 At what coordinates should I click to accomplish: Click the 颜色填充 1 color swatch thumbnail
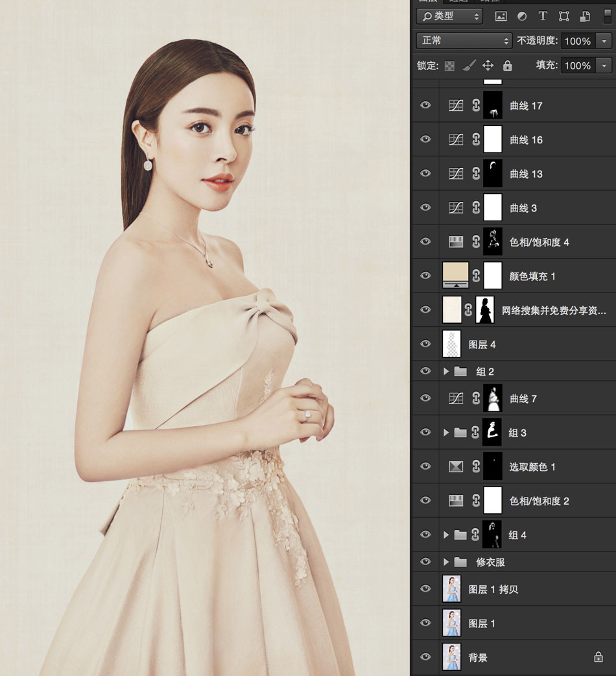(455, 275)
